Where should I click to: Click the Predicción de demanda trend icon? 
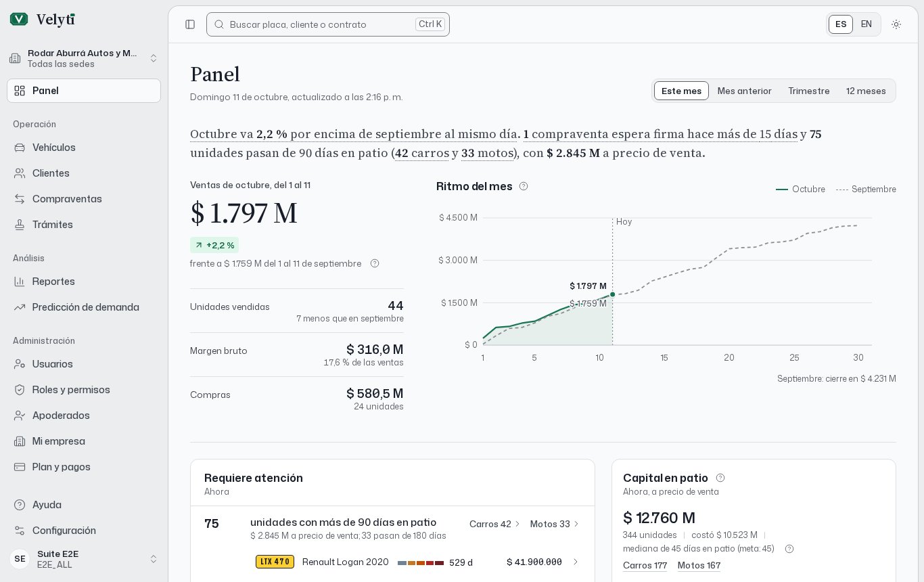[x=20, y=307]
